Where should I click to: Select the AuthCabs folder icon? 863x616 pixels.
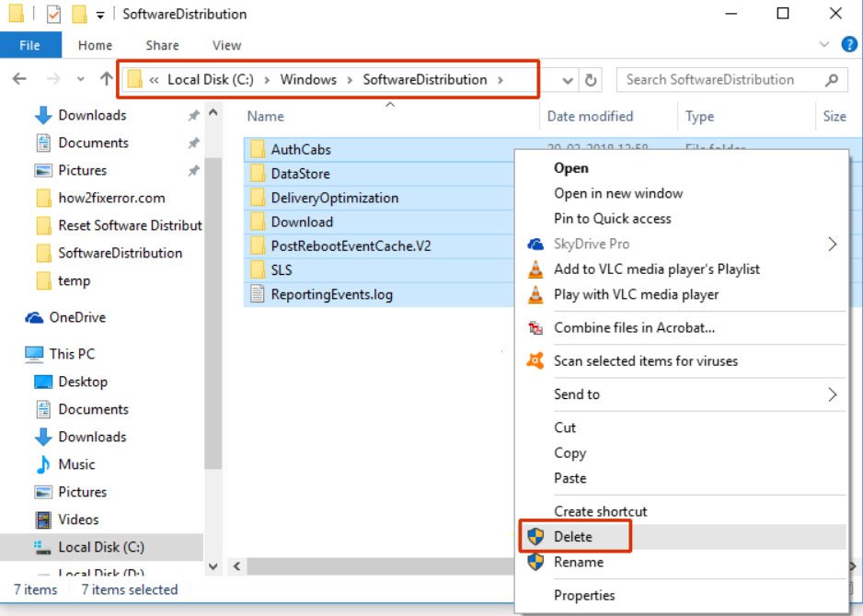click(257, 149)
